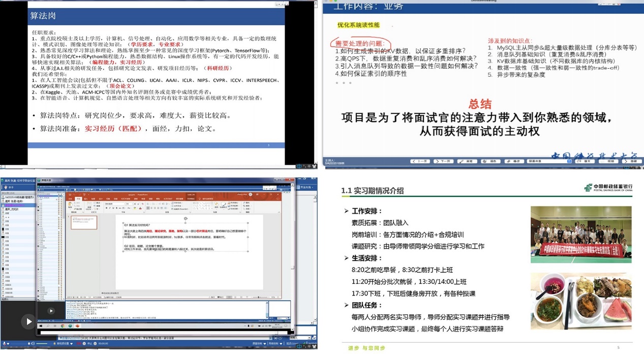The width and height of the screenshot is (644, 354).
Task: Select the 橡皮 eraser tool
Action: click(x=515, y=161)
